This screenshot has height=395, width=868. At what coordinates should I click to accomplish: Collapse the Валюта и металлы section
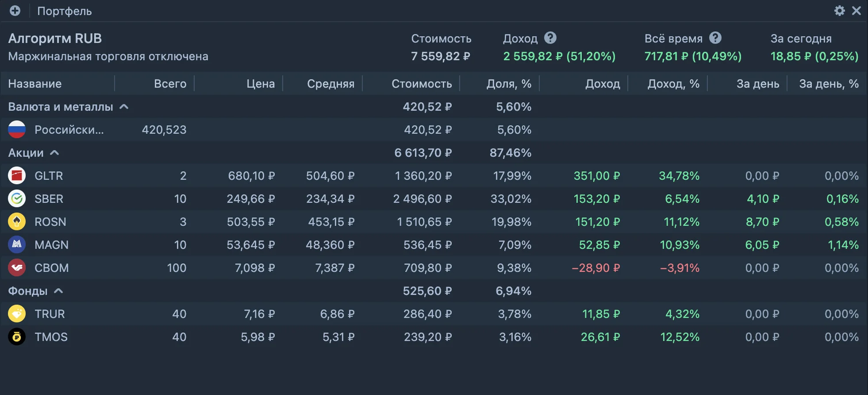tap(124, 107)
